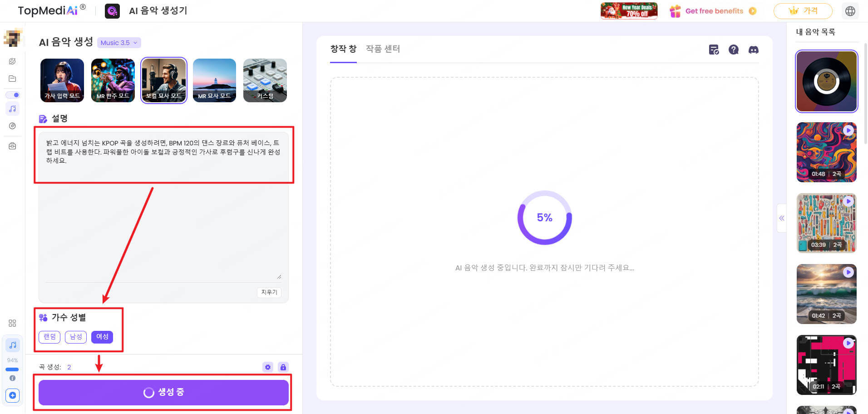Open the user avatar in the sidebar

click(x=13, y=38)
